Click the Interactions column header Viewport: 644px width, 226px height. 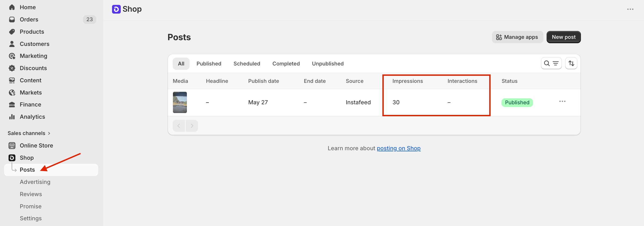coord(462,81)
